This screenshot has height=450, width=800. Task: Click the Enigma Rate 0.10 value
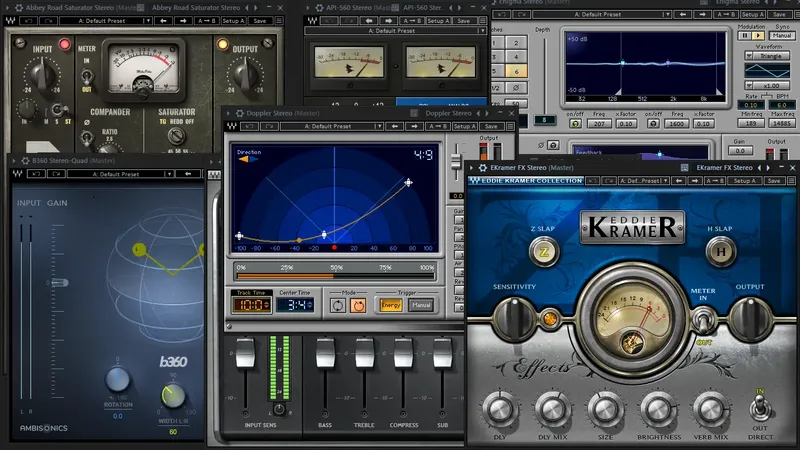(751, 105)
